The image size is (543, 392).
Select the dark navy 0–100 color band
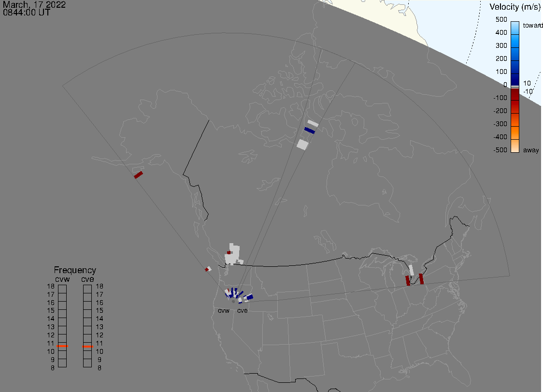coord(515,79)
